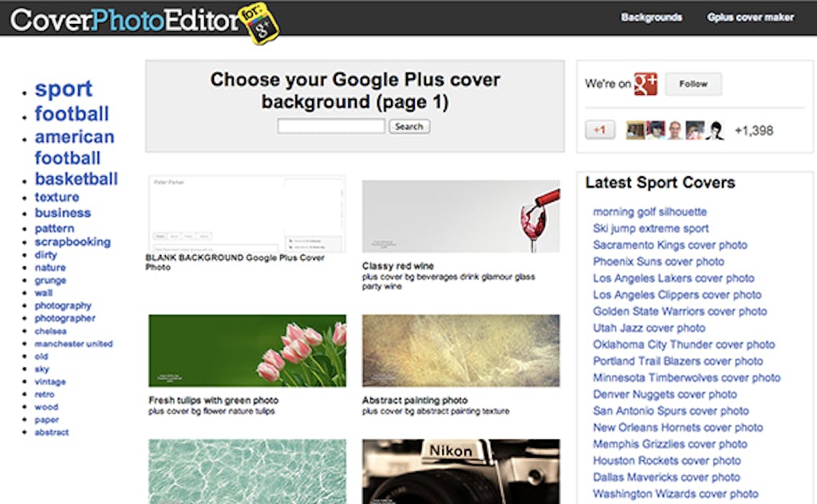Open morning golf silhouette link
The height and width of the screenshot is (504, 817).
(x=649, y=211)
